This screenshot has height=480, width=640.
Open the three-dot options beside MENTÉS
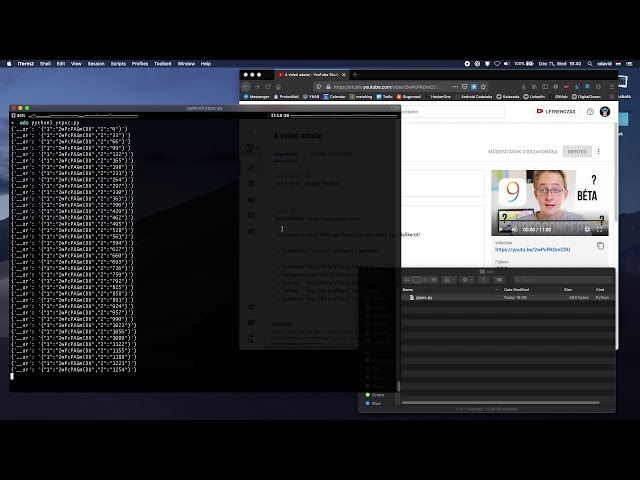[x=599, y=151]
